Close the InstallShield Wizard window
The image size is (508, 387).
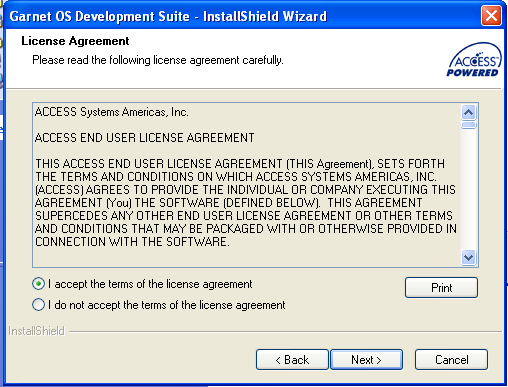click(x=491, y=15)
